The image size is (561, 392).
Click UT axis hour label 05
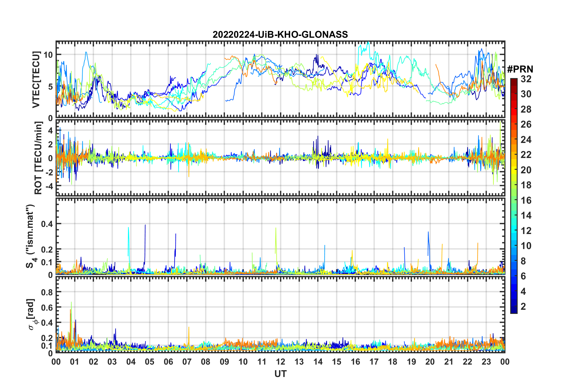150,362
